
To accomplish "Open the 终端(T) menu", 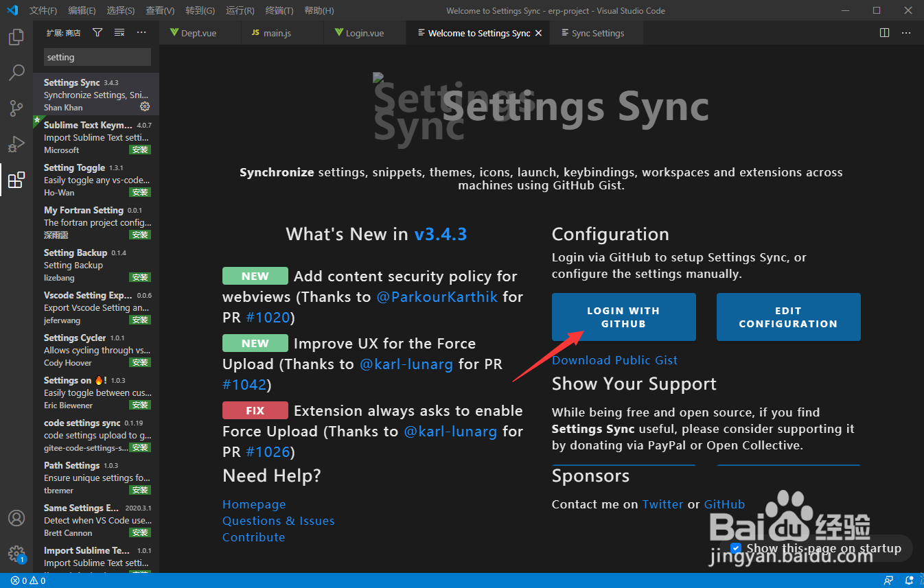I will (279, 10).
